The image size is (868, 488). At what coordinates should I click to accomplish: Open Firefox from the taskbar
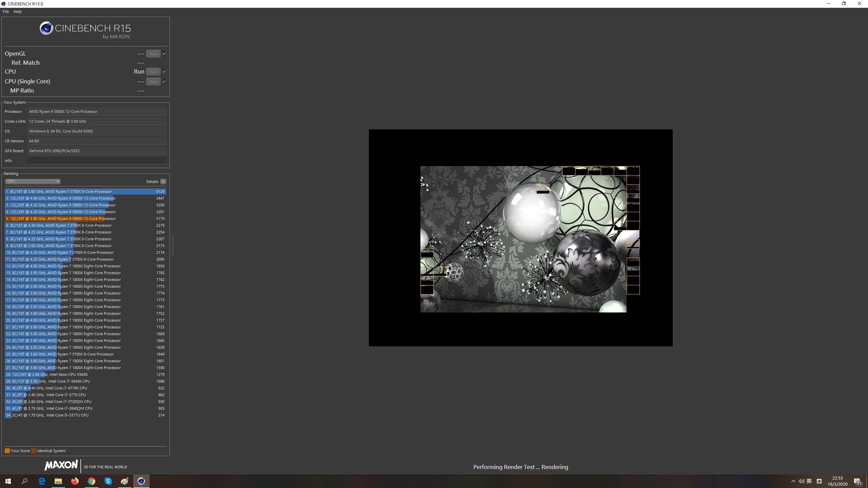point(75,481)
